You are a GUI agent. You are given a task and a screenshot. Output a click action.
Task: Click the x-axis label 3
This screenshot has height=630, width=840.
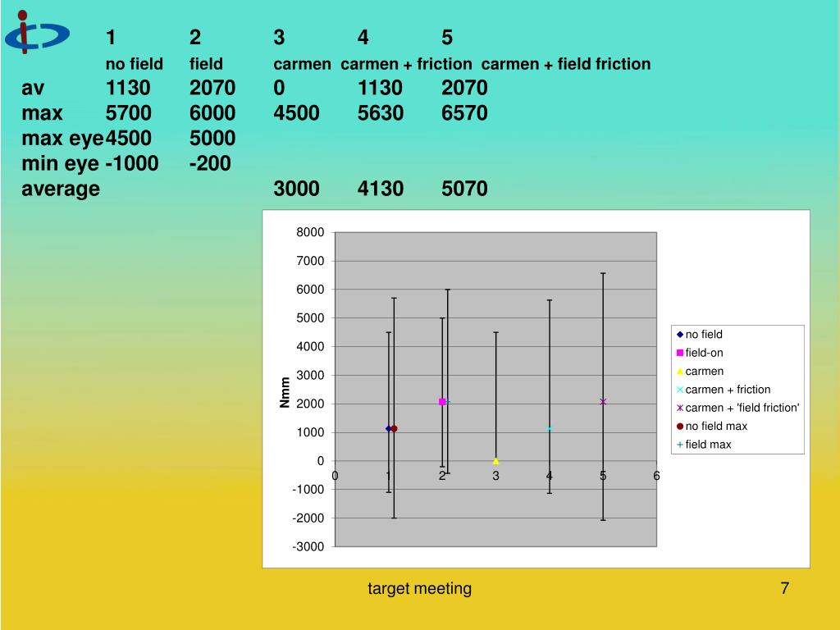click(496, 476)
